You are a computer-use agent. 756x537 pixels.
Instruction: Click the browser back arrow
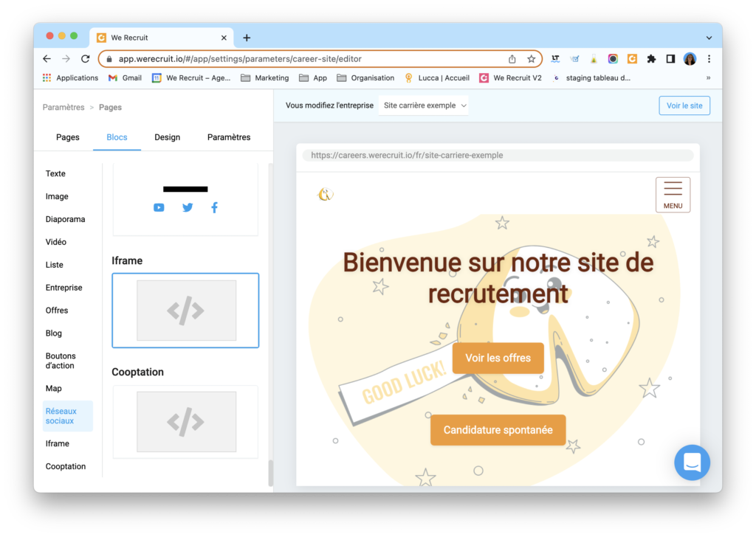click(x=47, y=59)
